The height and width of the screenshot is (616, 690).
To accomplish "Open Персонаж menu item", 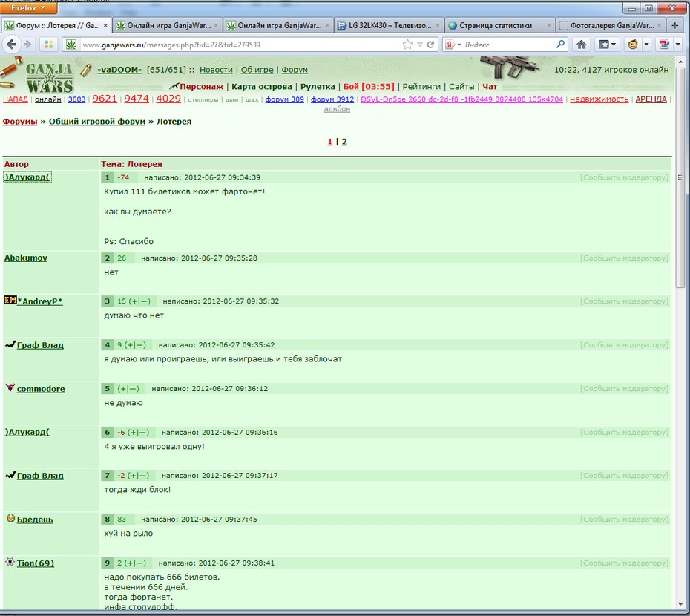I will pos(202,87).
